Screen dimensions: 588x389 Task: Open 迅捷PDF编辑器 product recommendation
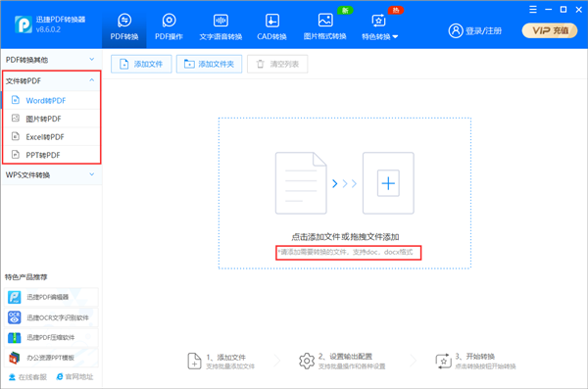tap(51, 297)
